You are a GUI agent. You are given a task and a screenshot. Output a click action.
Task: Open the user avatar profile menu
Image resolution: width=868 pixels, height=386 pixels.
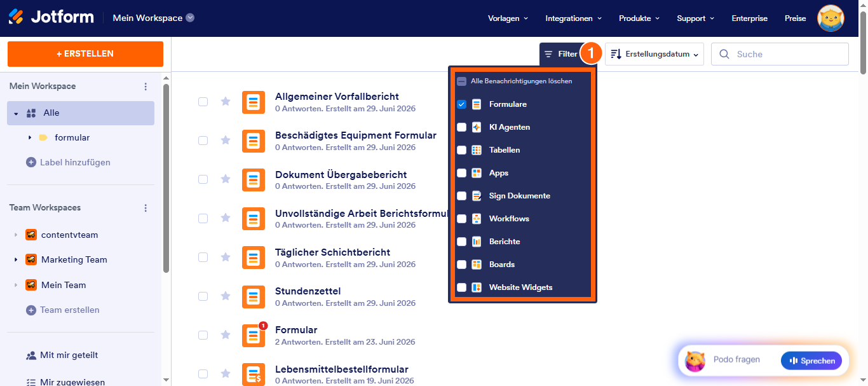pos(831,18)
